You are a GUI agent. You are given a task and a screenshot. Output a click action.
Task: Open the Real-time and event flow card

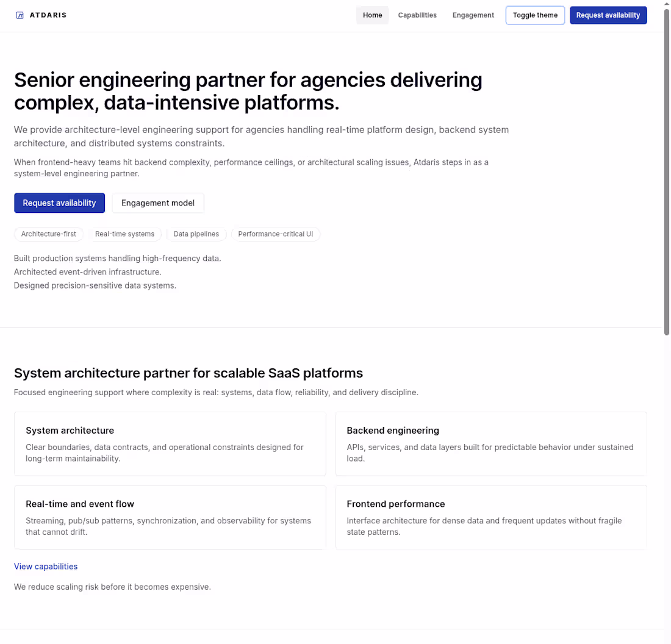coord(170,517)
